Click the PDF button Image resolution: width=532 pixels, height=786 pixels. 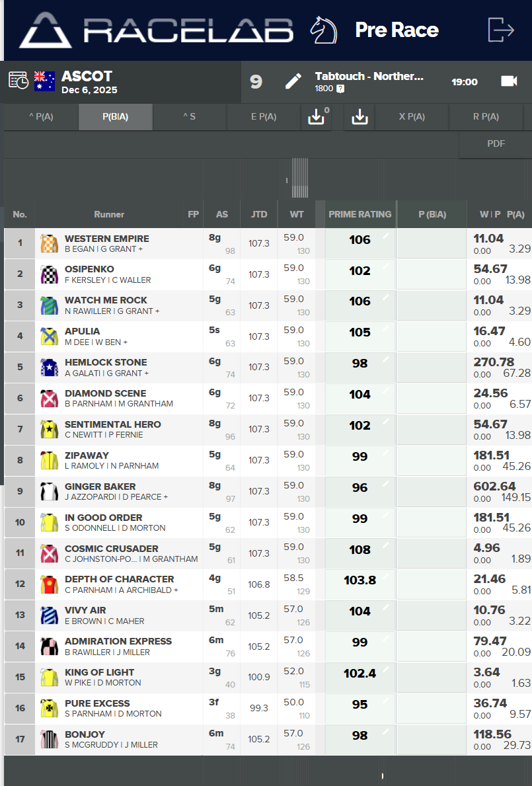(x=496, y=143)
